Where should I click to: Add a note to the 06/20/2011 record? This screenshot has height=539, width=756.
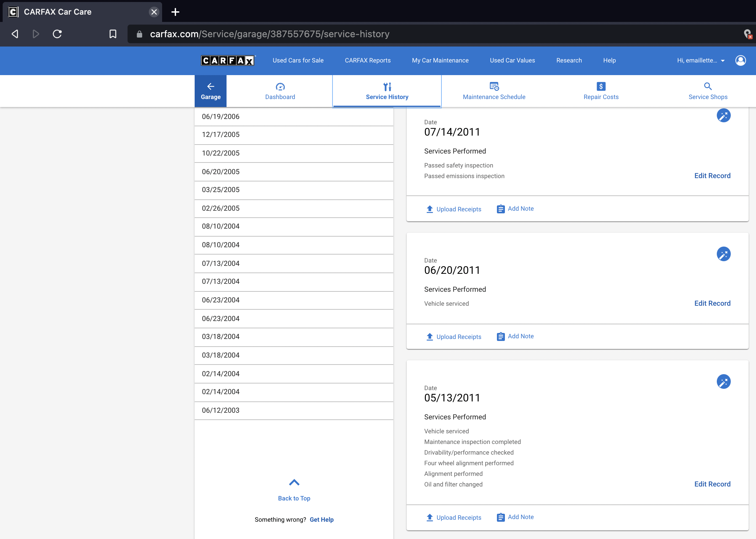pyautogui.click(x=515, y=336)
